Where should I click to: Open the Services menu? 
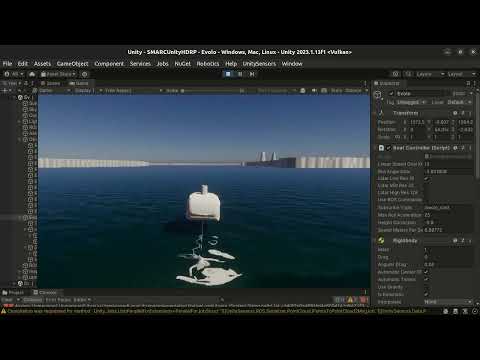coord(140,64)
